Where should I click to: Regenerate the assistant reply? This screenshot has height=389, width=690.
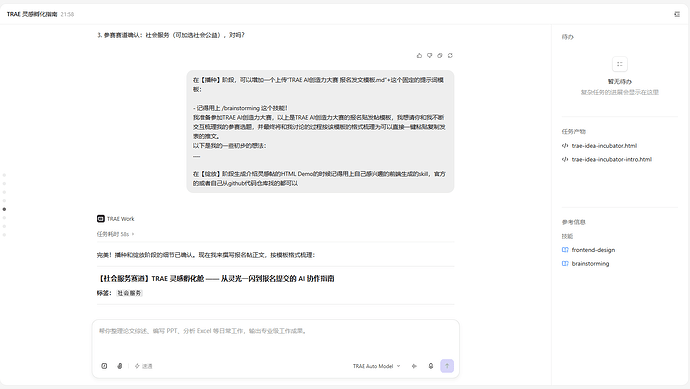point(450,55)
